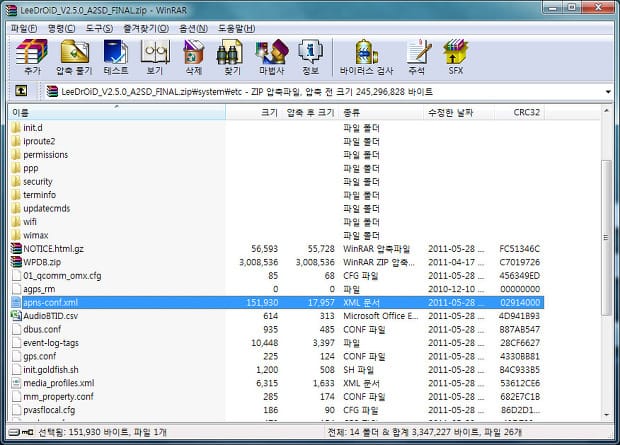Open the 즐겨찾기(O) menu
The image size is (620, 445).
146,28
